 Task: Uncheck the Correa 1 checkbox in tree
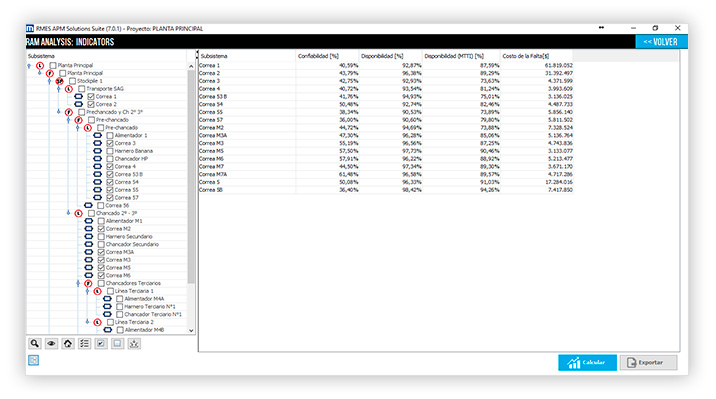(91, 96)
